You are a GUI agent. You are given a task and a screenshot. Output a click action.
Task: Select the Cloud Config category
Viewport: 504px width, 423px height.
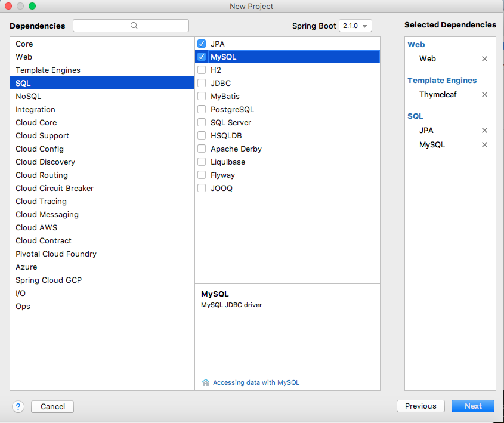102,149
